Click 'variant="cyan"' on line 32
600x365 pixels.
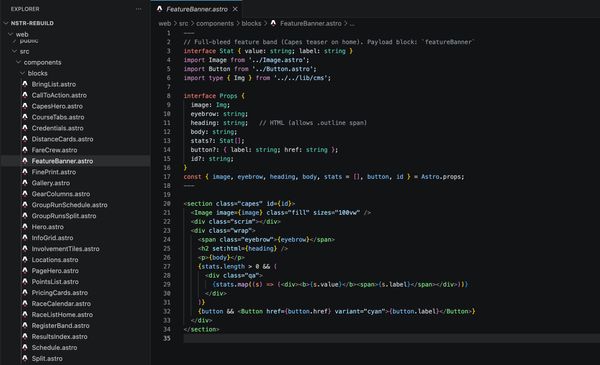pyautogui.click(x=360, y=311)
